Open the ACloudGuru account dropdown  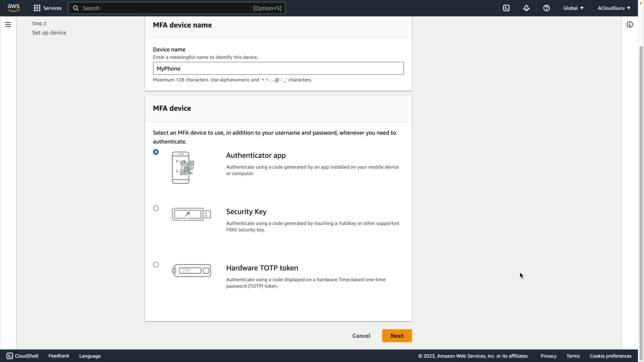[614, 8]
